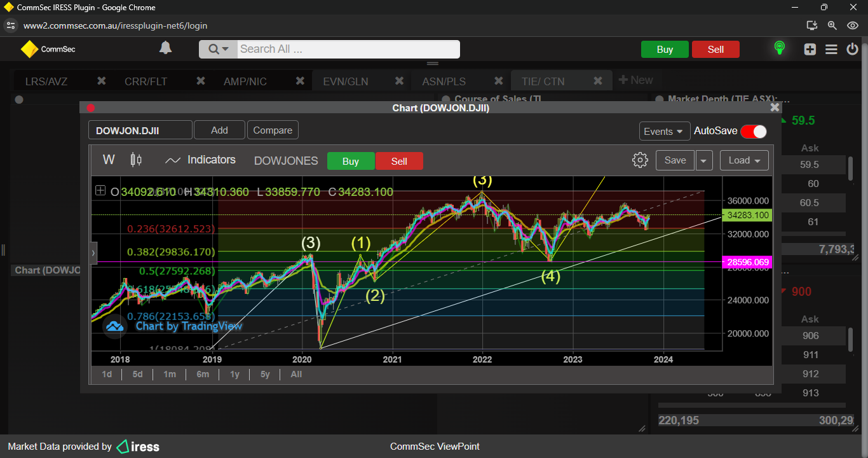
Task: Select the 1d time range
Action: 107,374
